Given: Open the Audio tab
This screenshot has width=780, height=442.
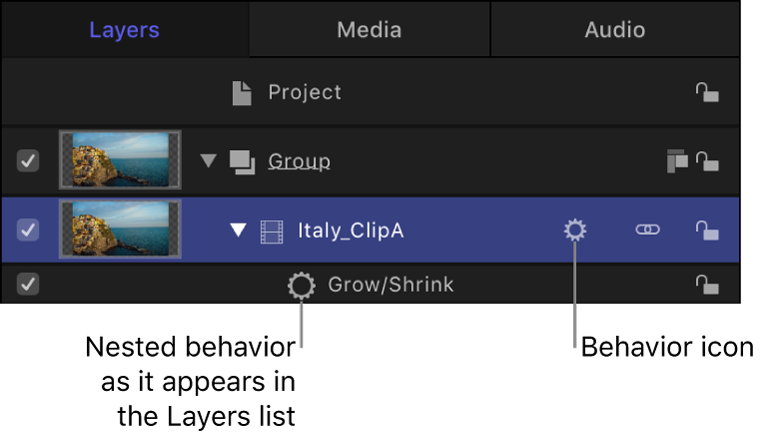Looking at the screenshot, I should tap(615, 29).
